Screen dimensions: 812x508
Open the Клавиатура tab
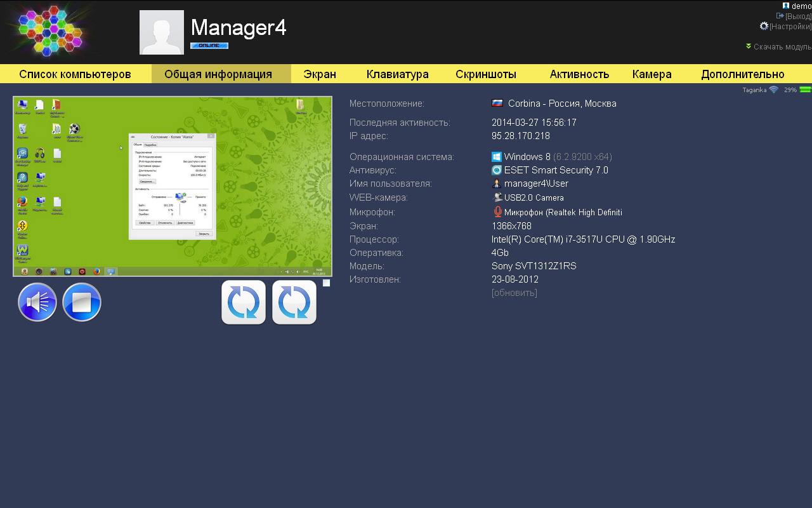coord(398,74)
